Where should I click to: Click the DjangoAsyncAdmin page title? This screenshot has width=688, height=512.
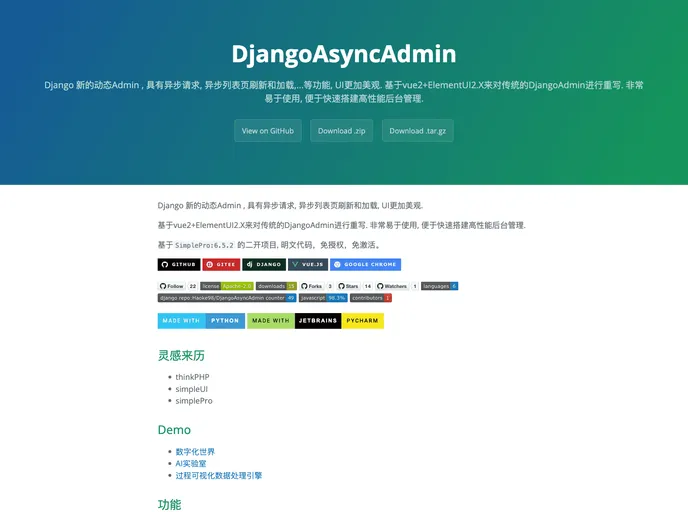point(344,54)
